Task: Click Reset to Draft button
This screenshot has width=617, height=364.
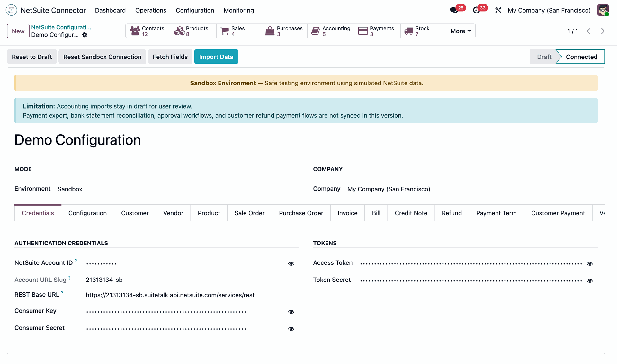Action: [32, 57]
